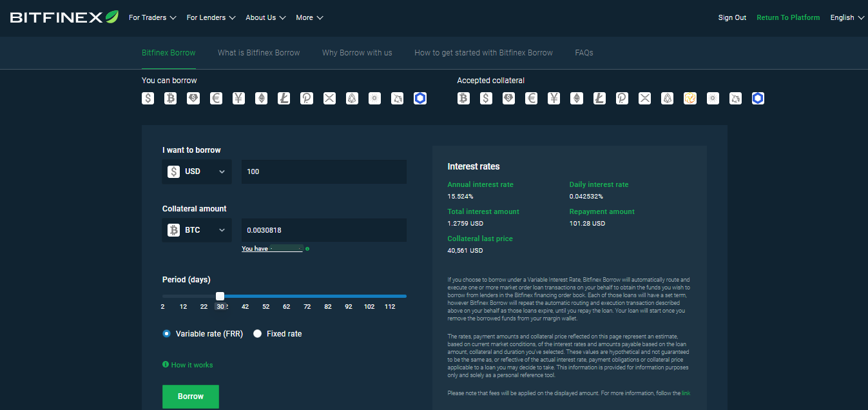Switch to the FAQs tab
Image resolution: width=868 pixels, height=410 pixels.
click(x=584, y=53)
